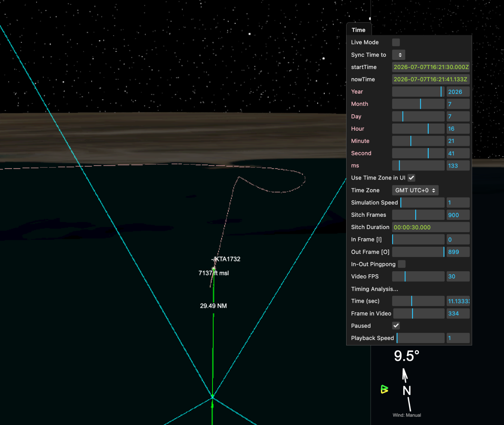Click the Playback Speed value field
504x425 pixels.
pos(458,338)
